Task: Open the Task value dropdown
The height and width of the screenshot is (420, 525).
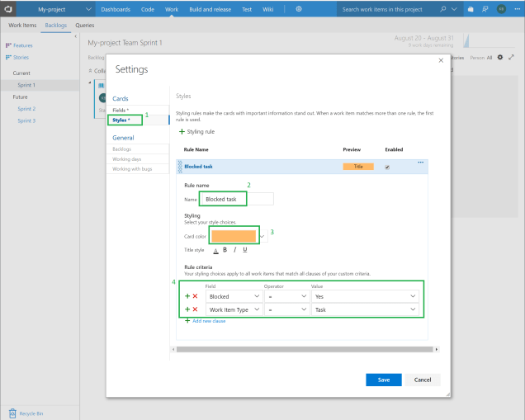Action: (x=365, y=309)
